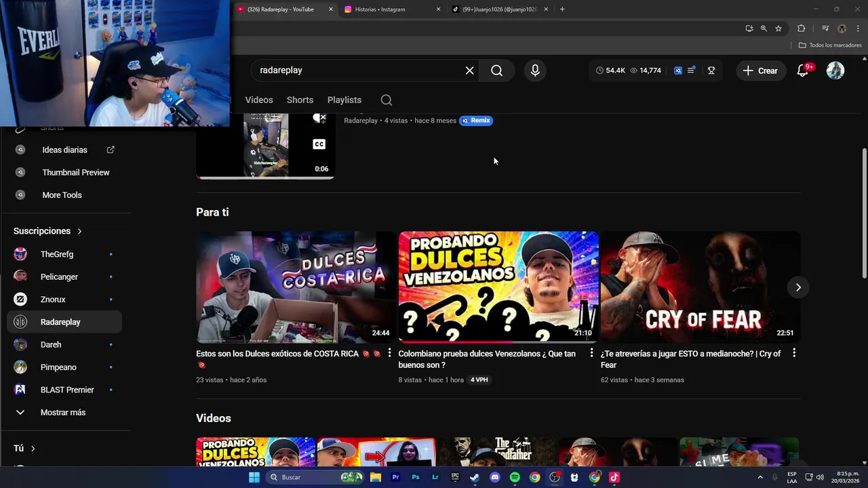Click the Crear button

tap(760, 70)
